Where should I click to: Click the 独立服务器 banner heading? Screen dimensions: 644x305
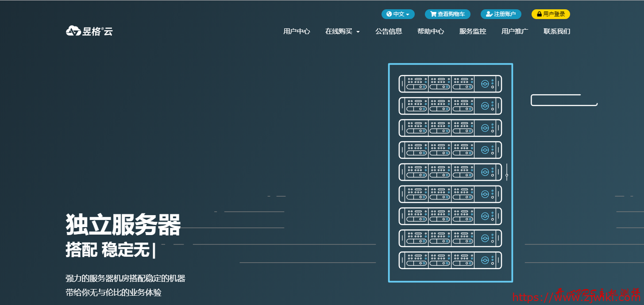(123, 224)
